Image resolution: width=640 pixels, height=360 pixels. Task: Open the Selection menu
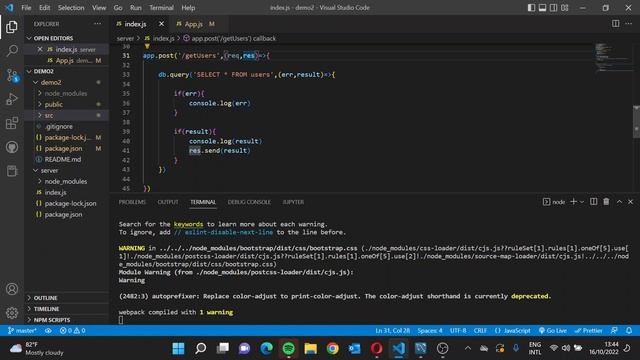pyautogui.click(x=71, y=8)
